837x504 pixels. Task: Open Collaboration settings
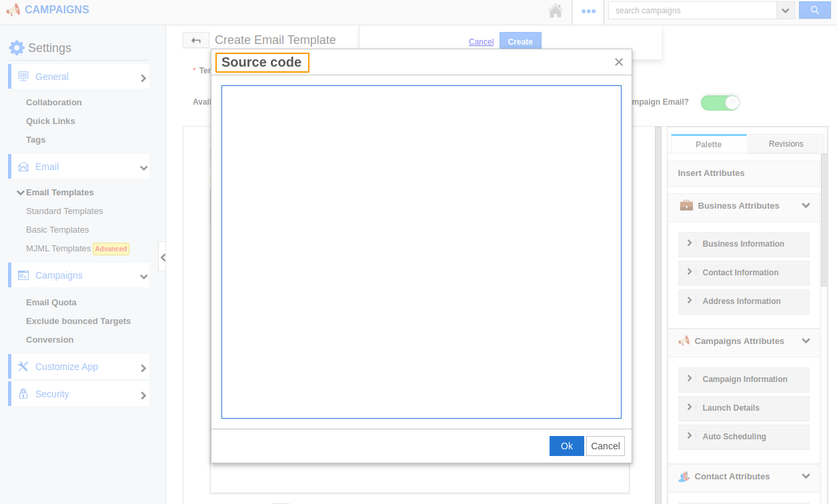click(54, 102)
